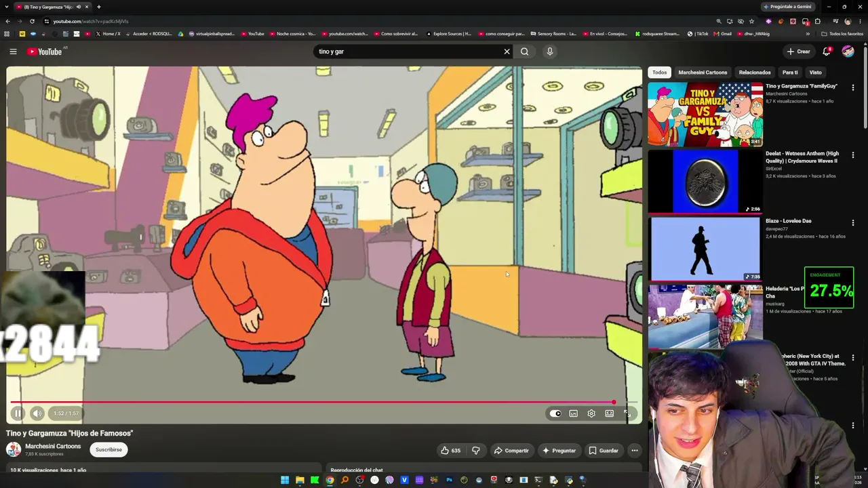Subscribe with the Suscribirse button
The height and width of the screenshot is (488, 868).
(108, 449)
